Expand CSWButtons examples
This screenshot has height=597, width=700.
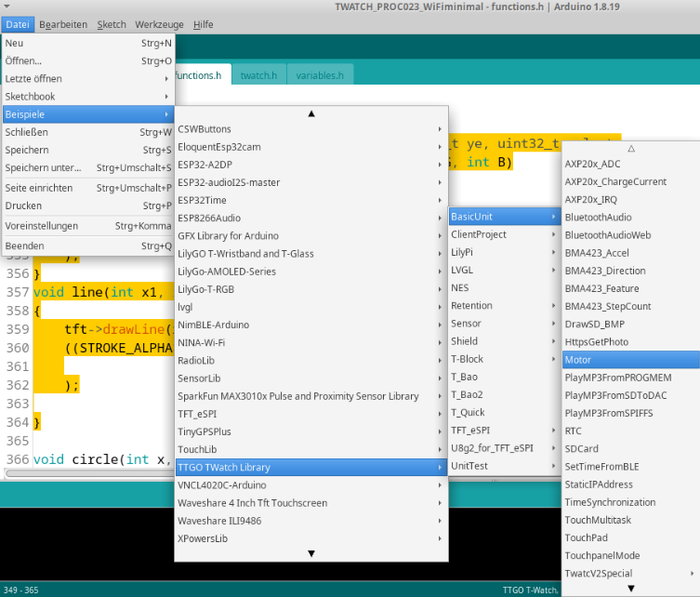pos(311,129)
